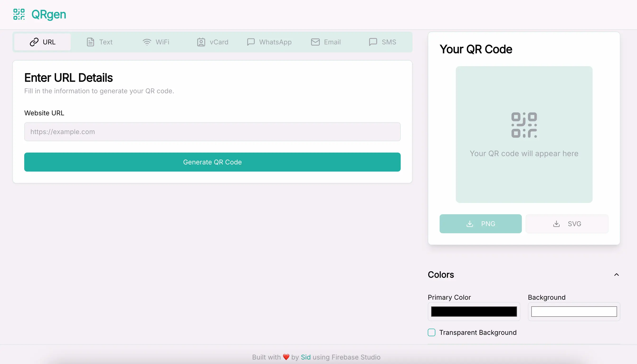Click the 'Your QR Code' heading
The height and width of the screenshot is (364, 637).
476,49
